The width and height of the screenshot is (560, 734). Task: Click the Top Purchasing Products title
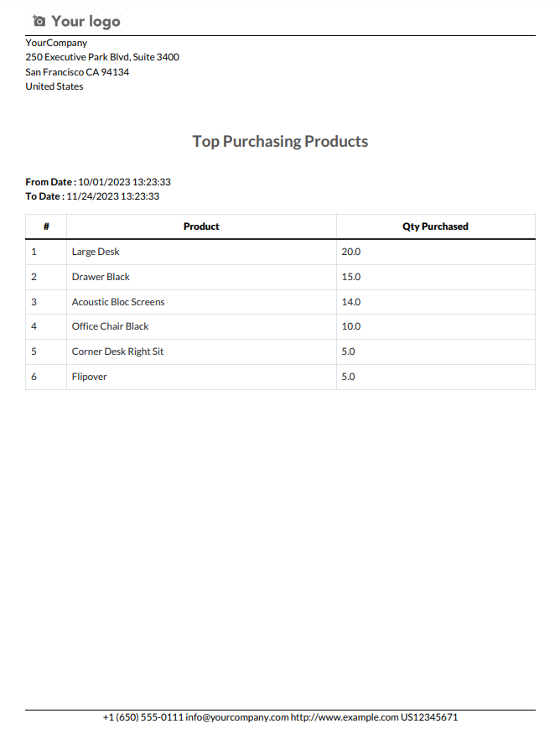coord(280,142)
